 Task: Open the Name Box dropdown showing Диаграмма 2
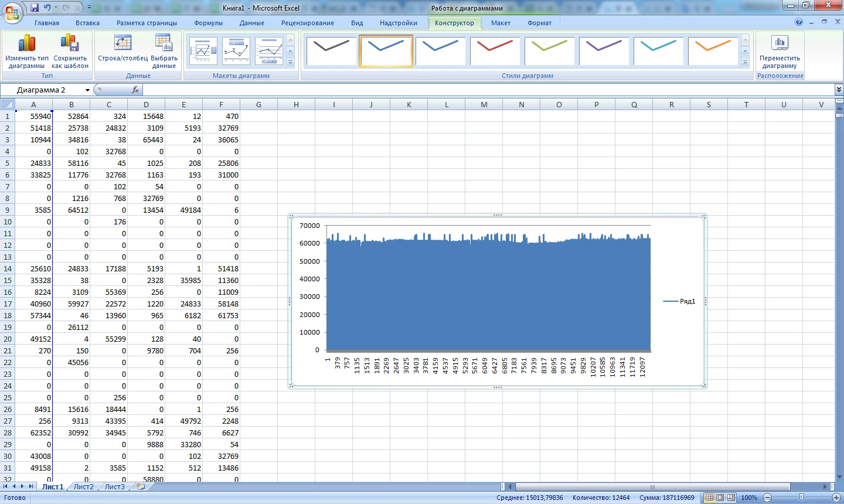(x=87, y=90)
